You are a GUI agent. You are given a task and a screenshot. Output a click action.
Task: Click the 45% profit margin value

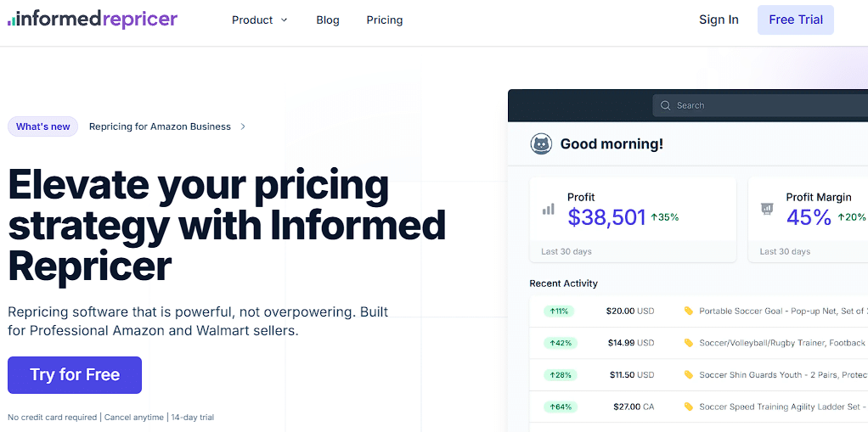pos(809,217)
